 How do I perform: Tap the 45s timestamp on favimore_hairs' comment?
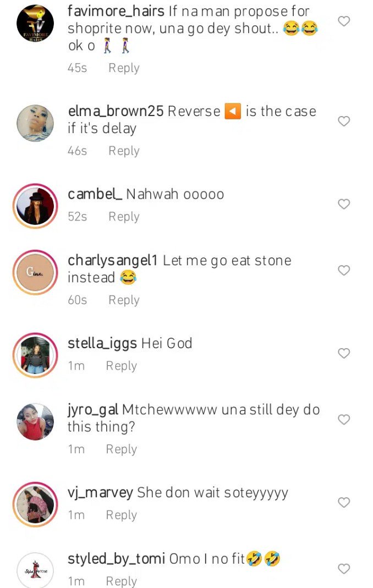76,68
